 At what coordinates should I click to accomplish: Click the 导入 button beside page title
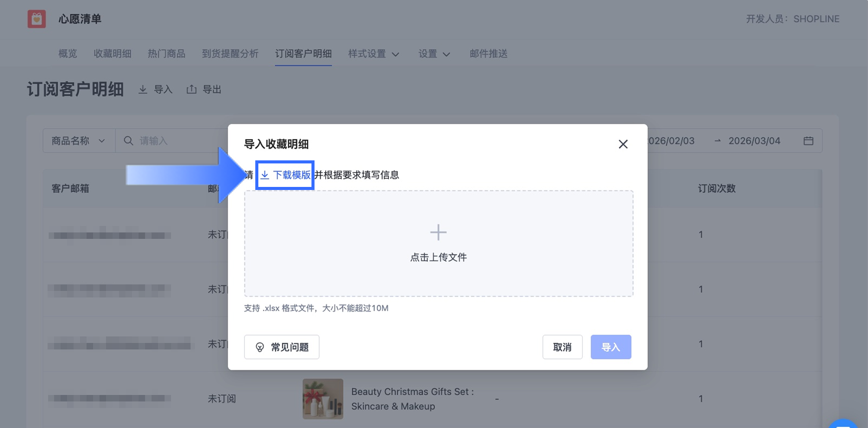[156, 89]
